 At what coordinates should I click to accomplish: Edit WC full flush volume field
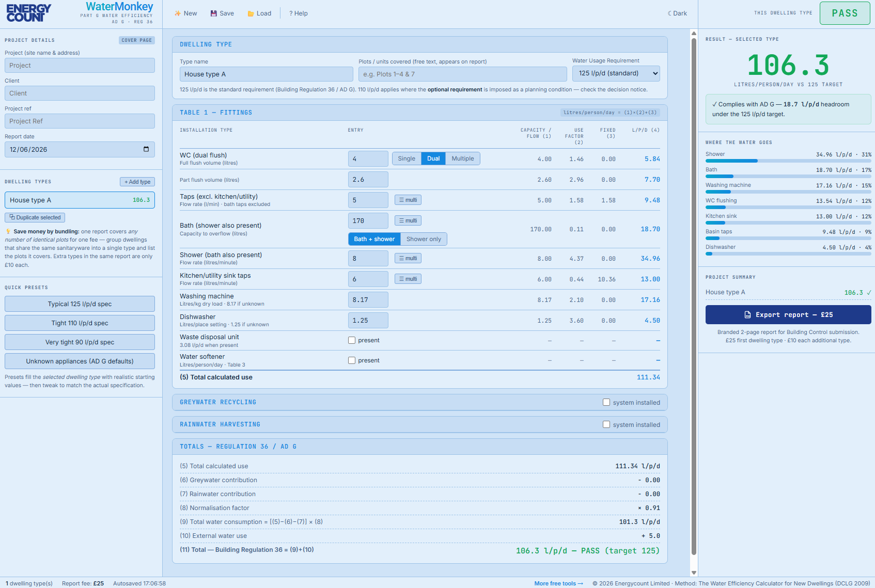pyautogui.click(x=368, y=159)
